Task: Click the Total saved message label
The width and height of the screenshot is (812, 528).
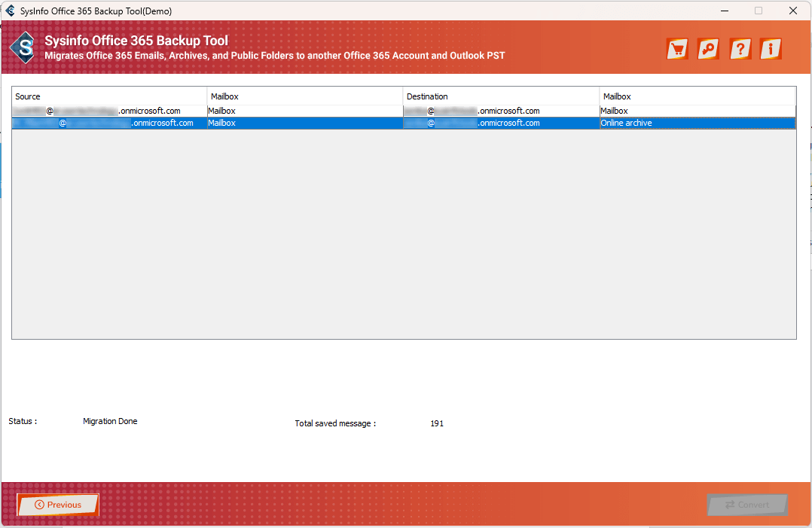Action: (336, 423)
